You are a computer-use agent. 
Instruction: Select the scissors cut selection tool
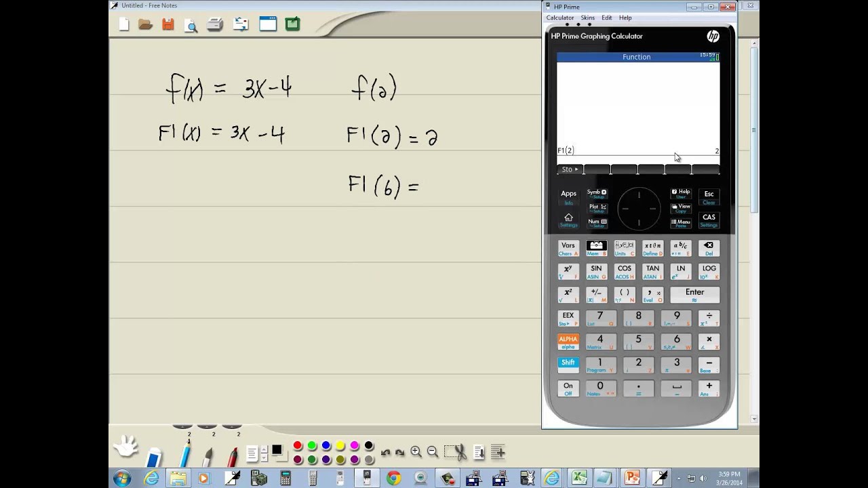point(456,451)
